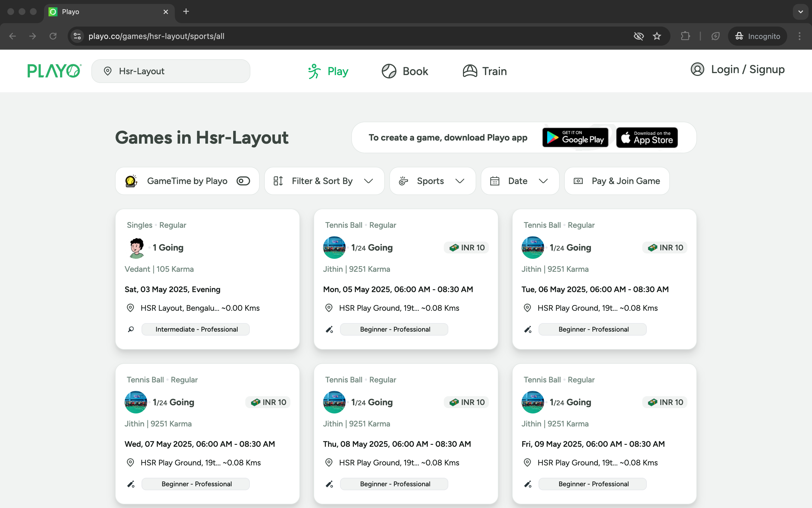Click INR 10 badge on Thu 08 May game
This screenshot has width=812, height=508.
tap(466, 402)
